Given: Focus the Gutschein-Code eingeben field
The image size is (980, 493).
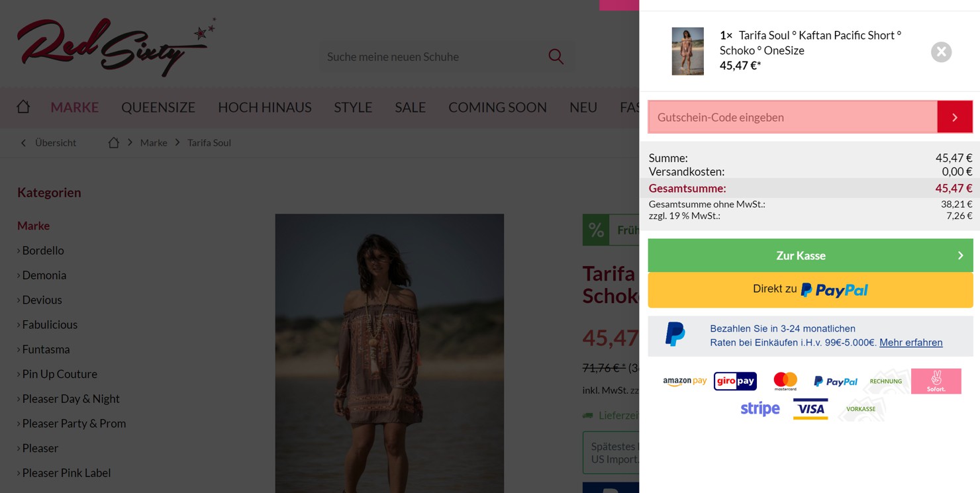Looking at the screenshot, I should tap(793, 117).
